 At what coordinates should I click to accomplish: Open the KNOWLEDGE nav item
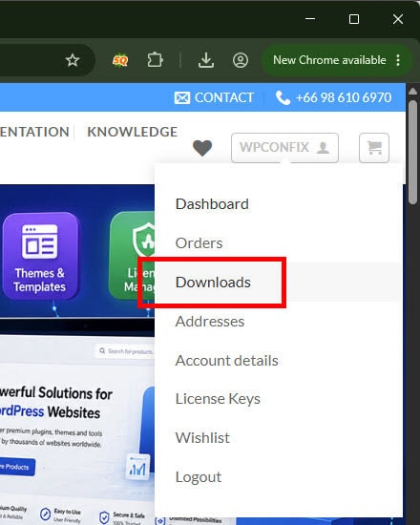click(x=133, y=132)
